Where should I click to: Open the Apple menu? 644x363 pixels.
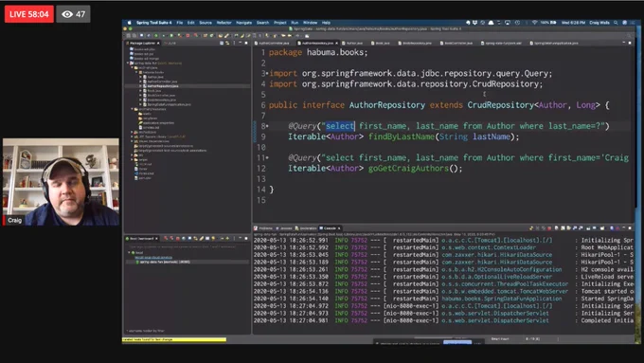(129, 23)
